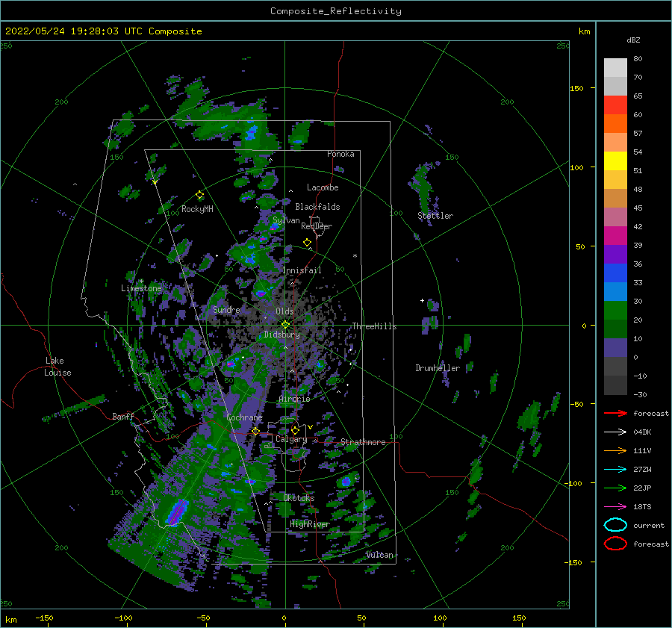Click the red forecast ellipse icon
The width and height of the screenshot is (672, 628).
615,544
